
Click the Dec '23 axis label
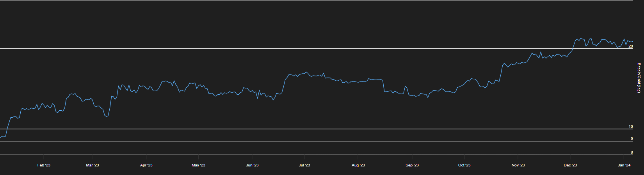570,165
